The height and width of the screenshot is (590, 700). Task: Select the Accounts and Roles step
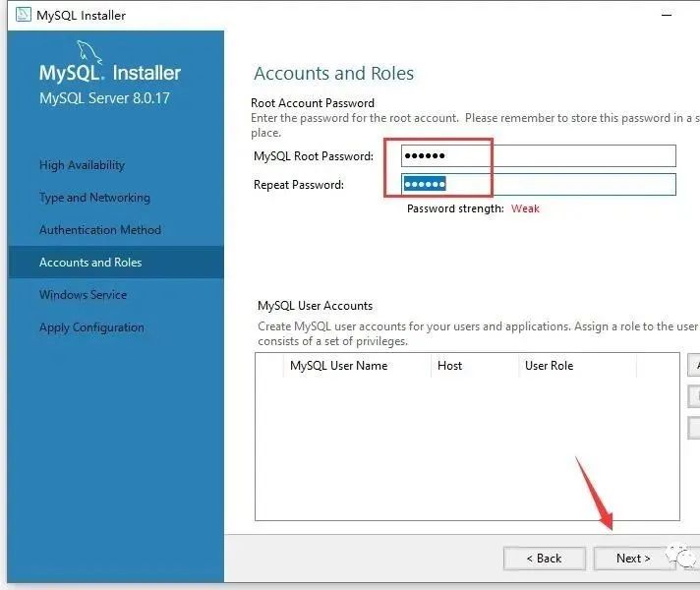click(116, 263)
